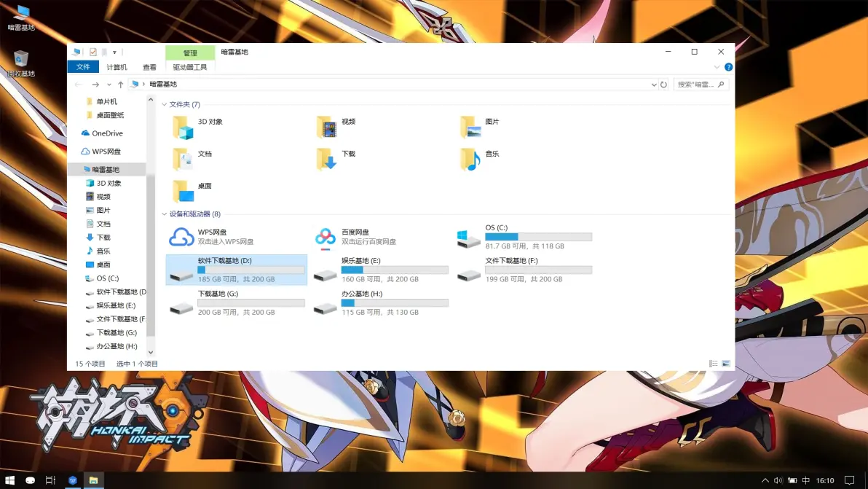This screenshot has height=489, width=868.
Task: Open volume control in system tray
Action: point(778,480)
